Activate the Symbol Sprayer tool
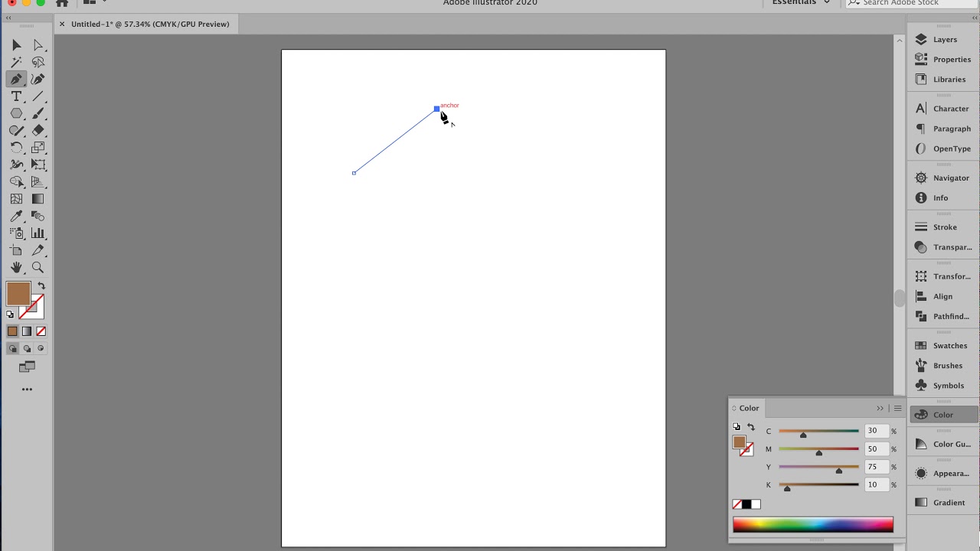Viewport: 980px width, 551px height. point(16,233)
